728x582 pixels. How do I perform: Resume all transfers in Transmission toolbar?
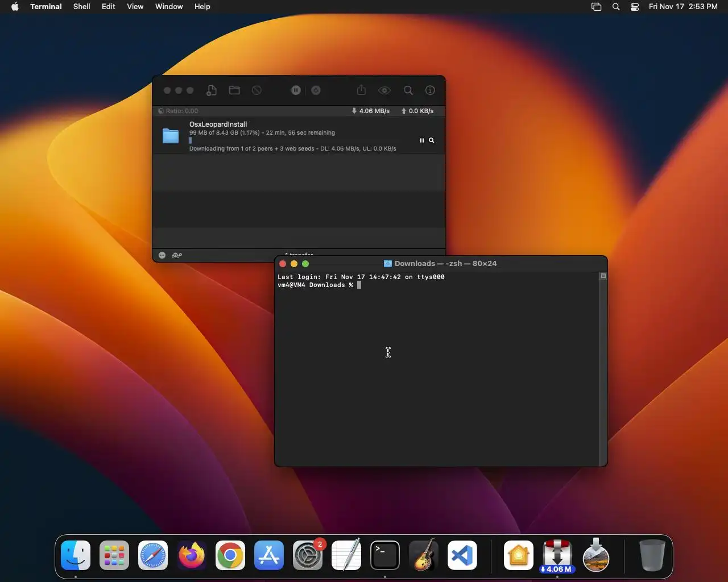pyautogui.click(x=316, y=90)
